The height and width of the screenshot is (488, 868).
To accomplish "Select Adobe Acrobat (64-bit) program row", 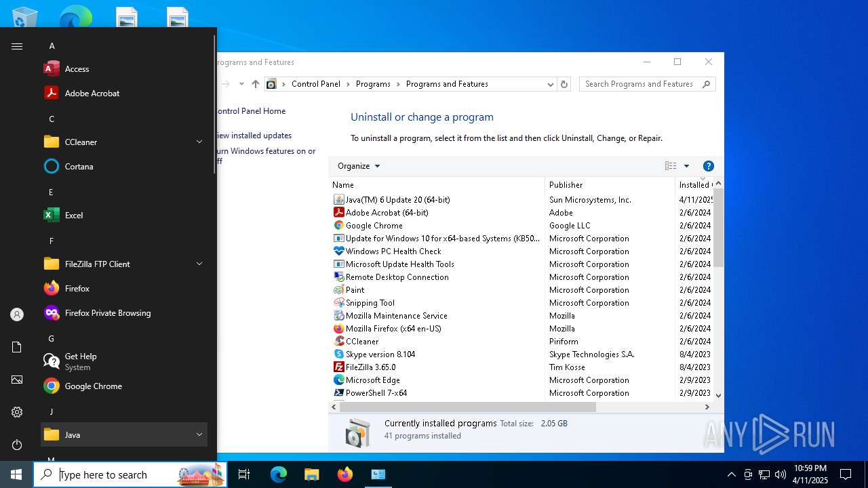I will [x=387, y=213].
